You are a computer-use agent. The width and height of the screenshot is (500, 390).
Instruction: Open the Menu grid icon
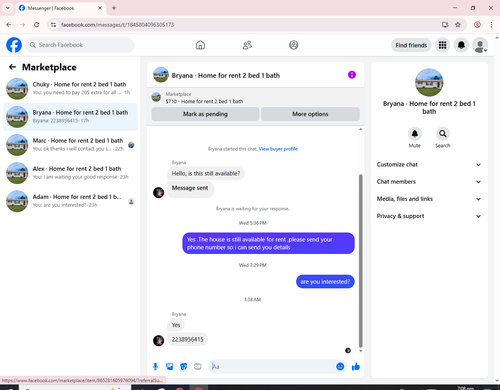coord(442,45)
